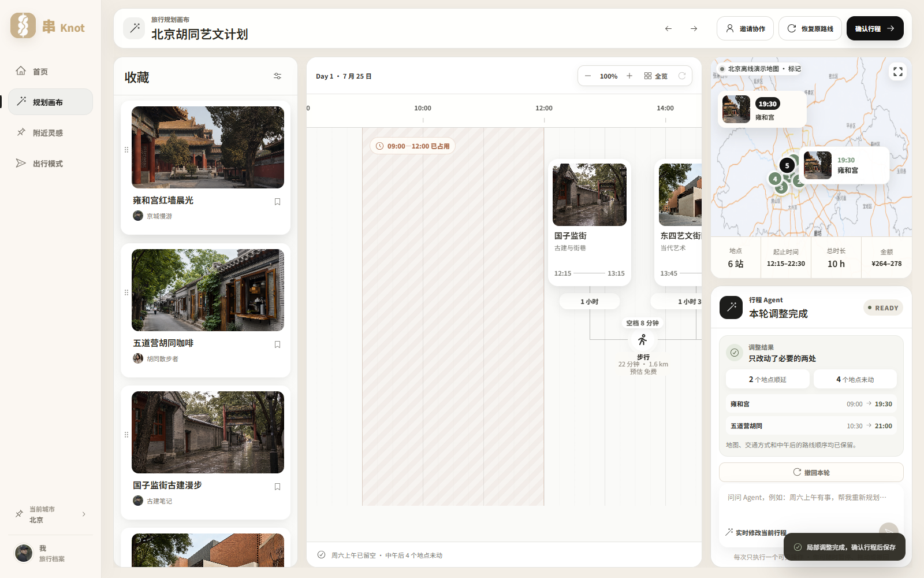Click 北京离线演示地图 · 标记 label
Viewport: 924px width, 578px height.
pos(760,69)
